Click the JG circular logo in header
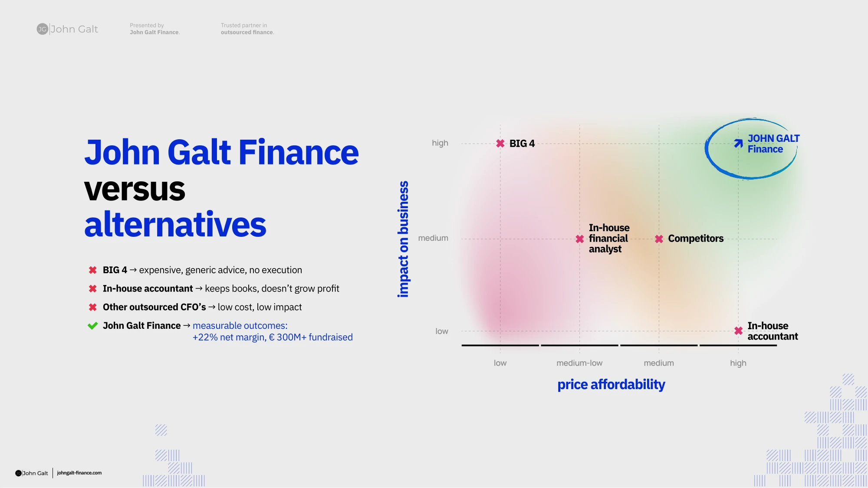This screenshot has height=488, width=868. (42, 29)
